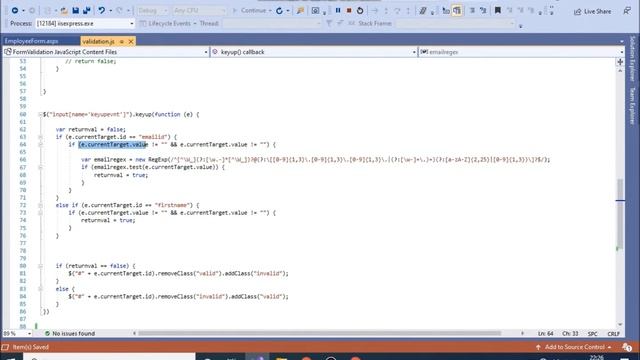Open the Debug configuration dropdown
640x360 pixels.
click(x=152, y=11)
